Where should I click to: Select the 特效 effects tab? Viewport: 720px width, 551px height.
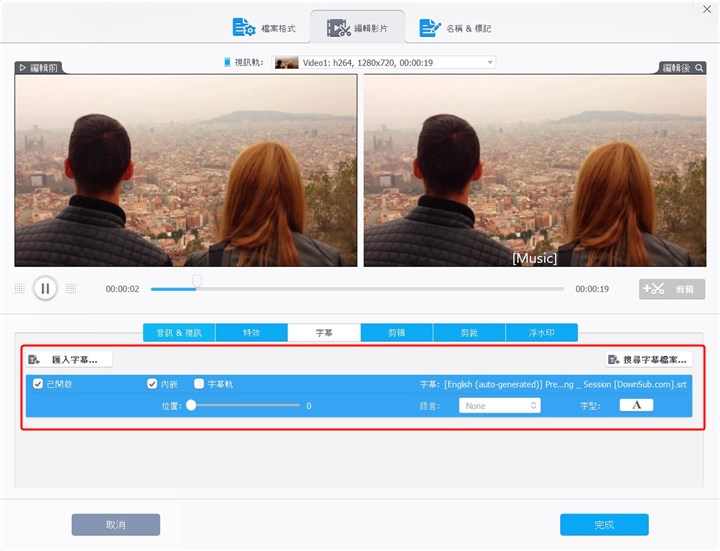pyautogui.click(x=252, y=332)
